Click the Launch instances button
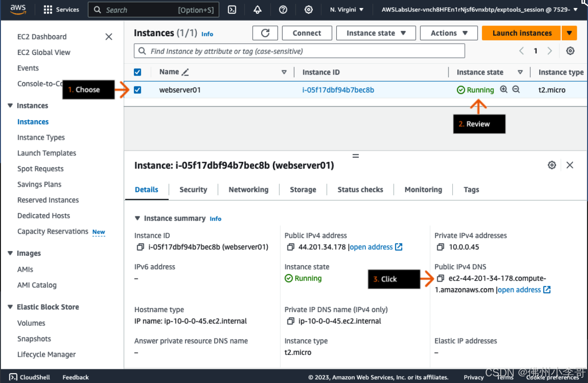This screenshot has height=383, width=588. tap(521, 33)
